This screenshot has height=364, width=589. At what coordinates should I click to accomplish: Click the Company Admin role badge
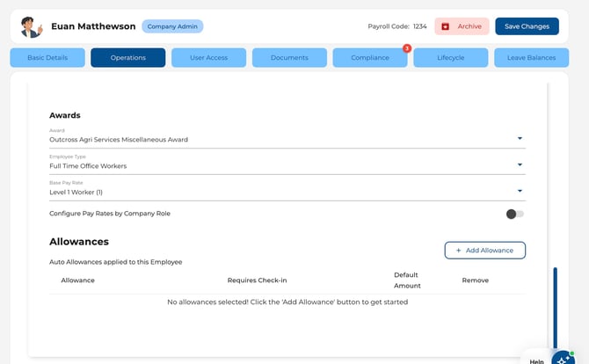[x=172, y=26]
